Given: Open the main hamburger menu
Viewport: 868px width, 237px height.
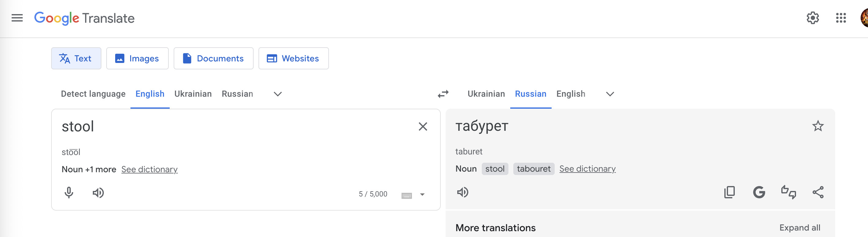Looking at the screenshot, I should [x=17, y=18].
